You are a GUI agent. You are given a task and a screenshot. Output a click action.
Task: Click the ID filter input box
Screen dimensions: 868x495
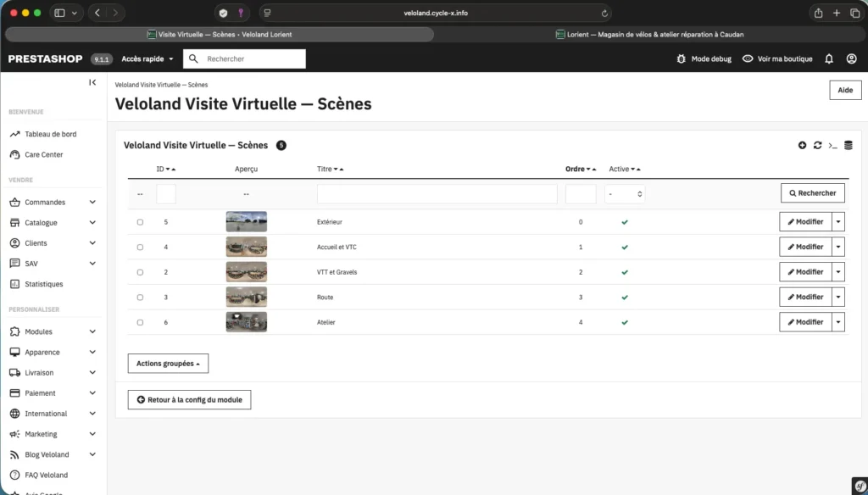pos(166,194)
